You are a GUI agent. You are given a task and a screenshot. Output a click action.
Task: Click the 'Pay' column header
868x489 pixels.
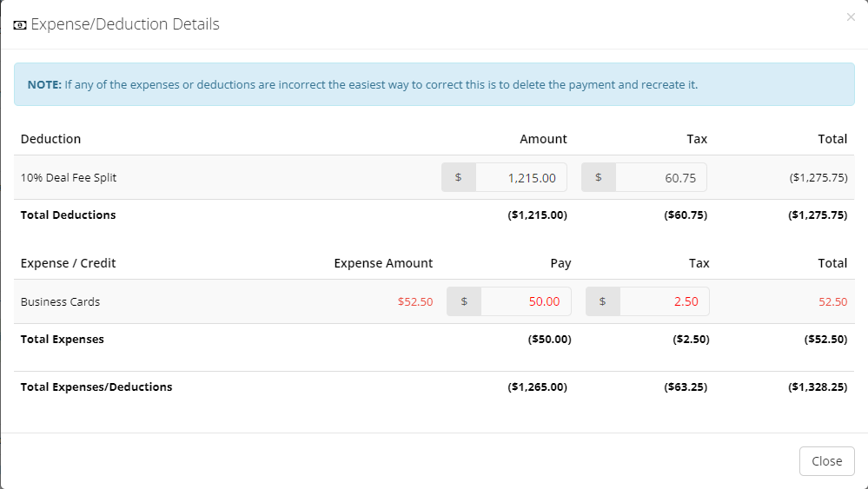coord(560,263)
